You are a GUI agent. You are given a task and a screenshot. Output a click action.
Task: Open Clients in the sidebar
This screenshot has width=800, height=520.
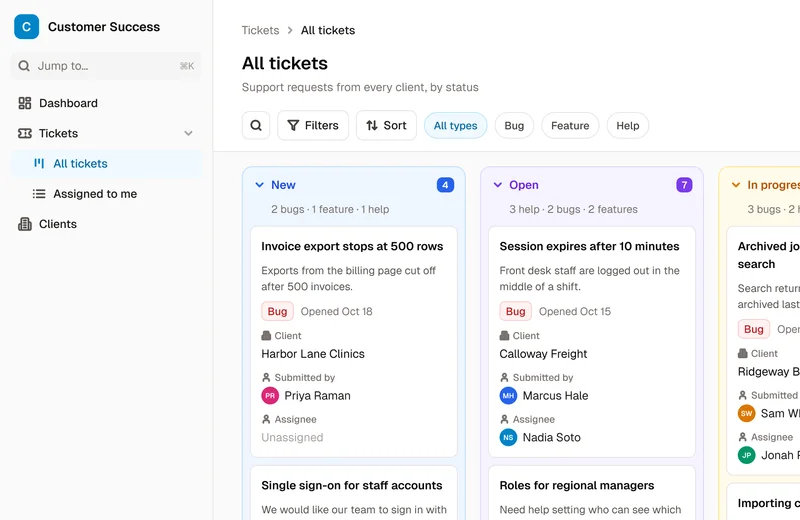[x=106, y=224]
